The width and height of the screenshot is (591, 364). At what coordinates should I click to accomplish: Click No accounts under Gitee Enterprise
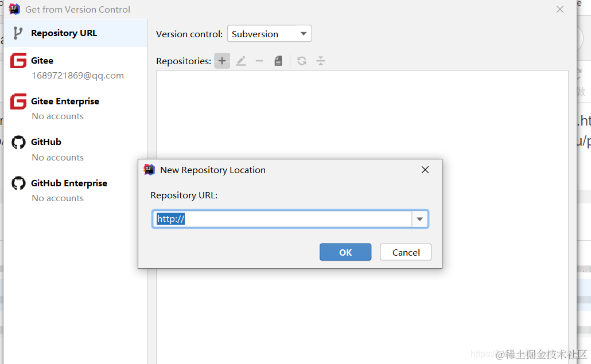coord(58,116)
